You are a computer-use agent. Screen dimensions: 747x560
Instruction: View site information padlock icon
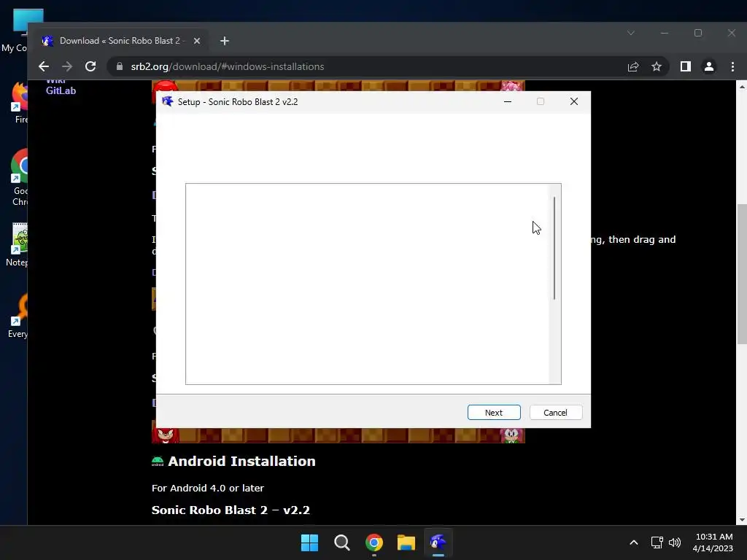point(120,66)
